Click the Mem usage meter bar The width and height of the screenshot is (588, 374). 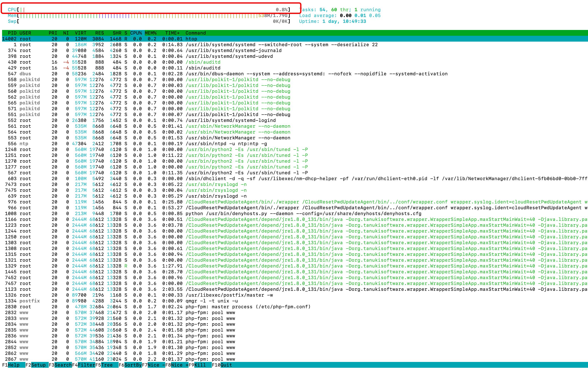point(149,16)
